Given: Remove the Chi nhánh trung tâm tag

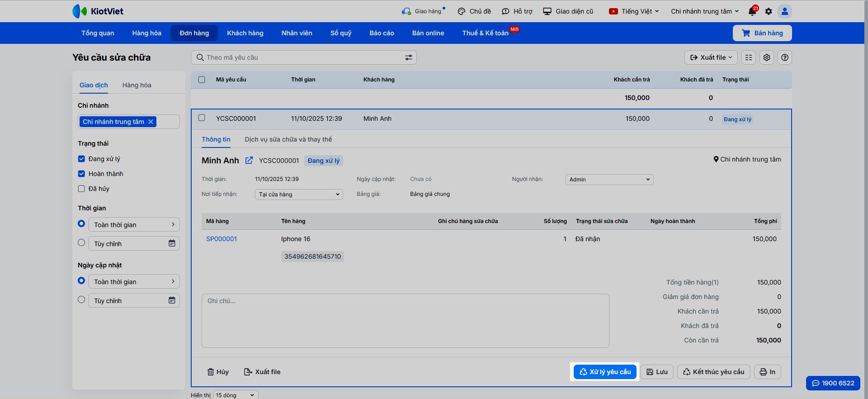Looking at the screenshot, I should (151, 122).
